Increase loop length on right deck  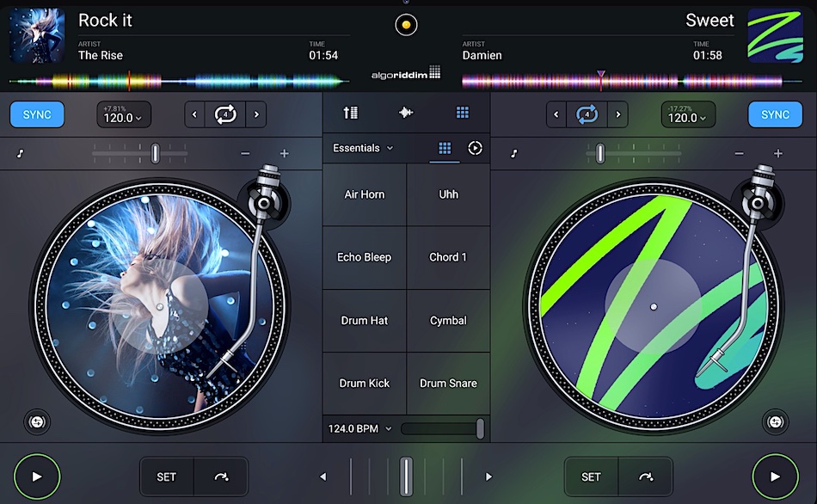[x=618, y=114]
